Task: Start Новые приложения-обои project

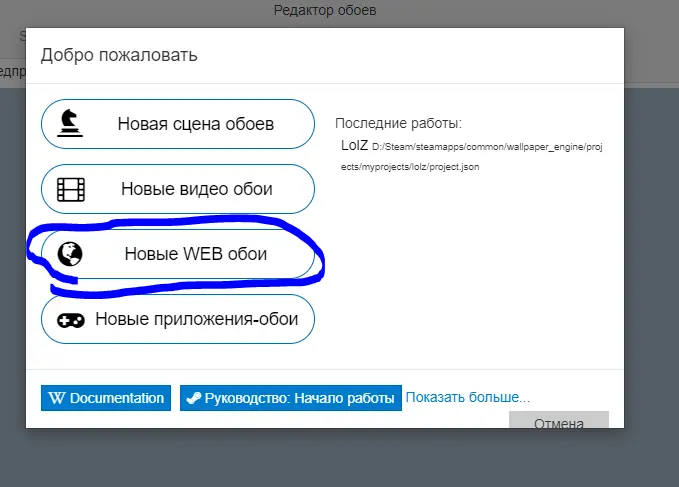Action: coord(178,319)
